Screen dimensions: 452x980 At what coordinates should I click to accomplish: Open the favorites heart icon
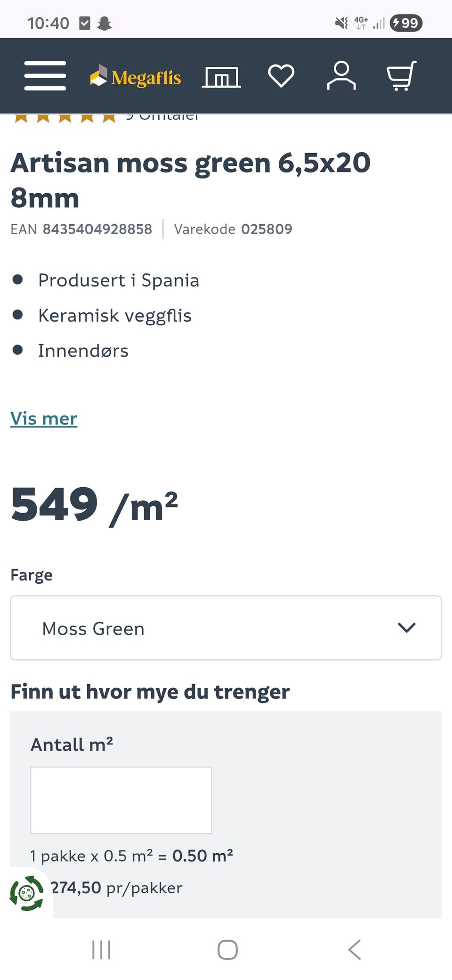click(x=281, y=76)
